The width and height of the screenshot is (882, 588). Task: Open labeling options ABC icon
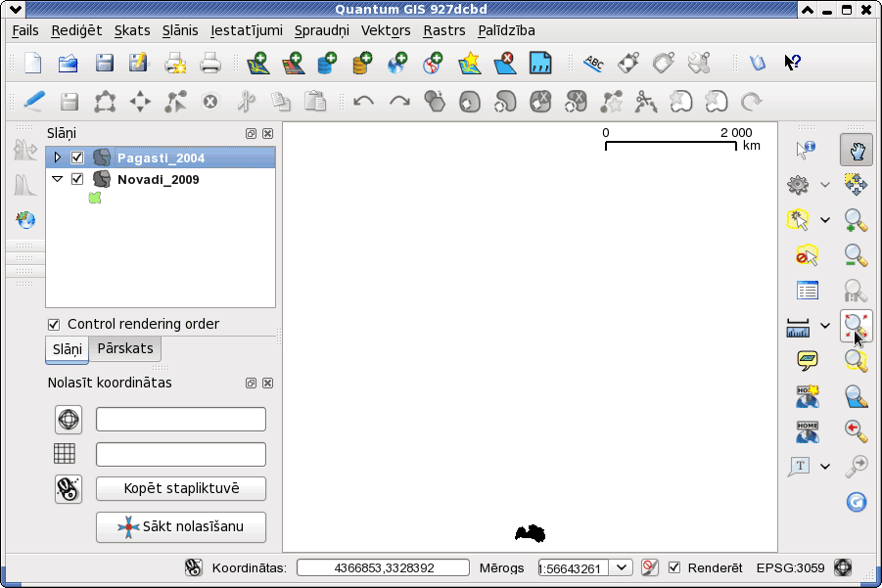pyautogui.click(x=593, y=63)
